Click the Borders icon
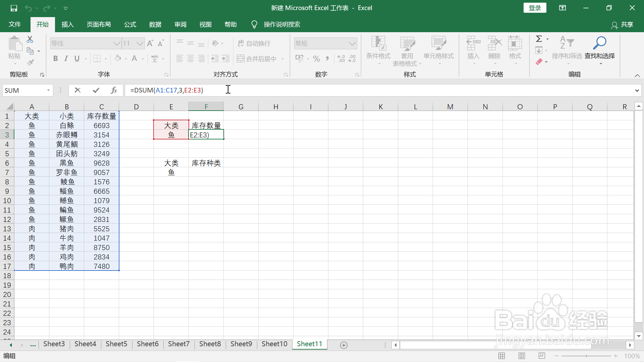 click(97, 59)
